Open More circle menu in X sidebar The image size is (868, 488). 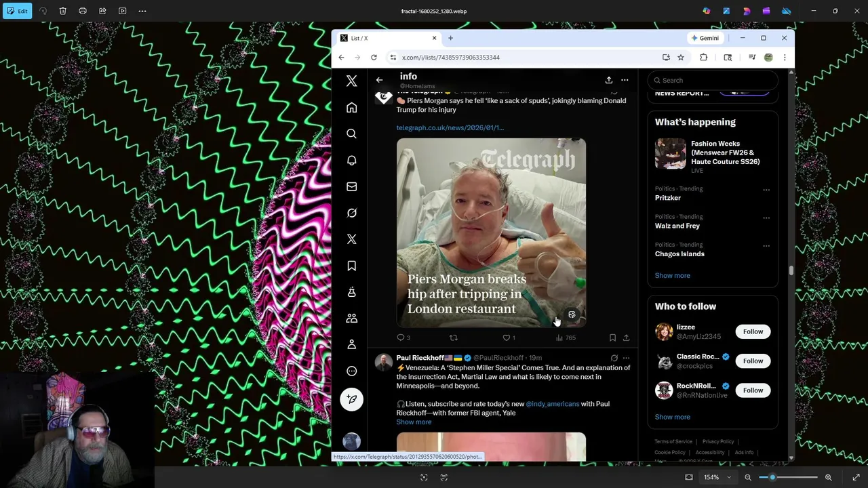tap(351, 371)
